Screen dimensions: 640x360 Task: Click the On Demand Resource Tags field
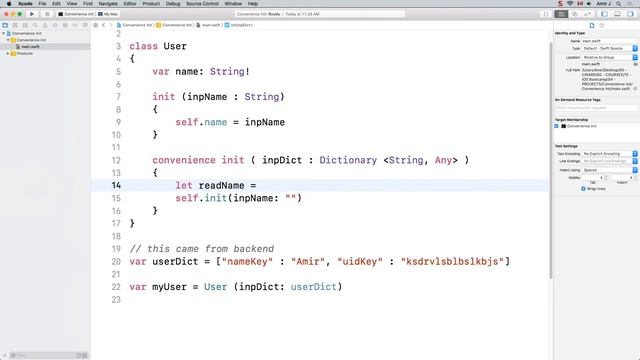[x=596, y=108]
